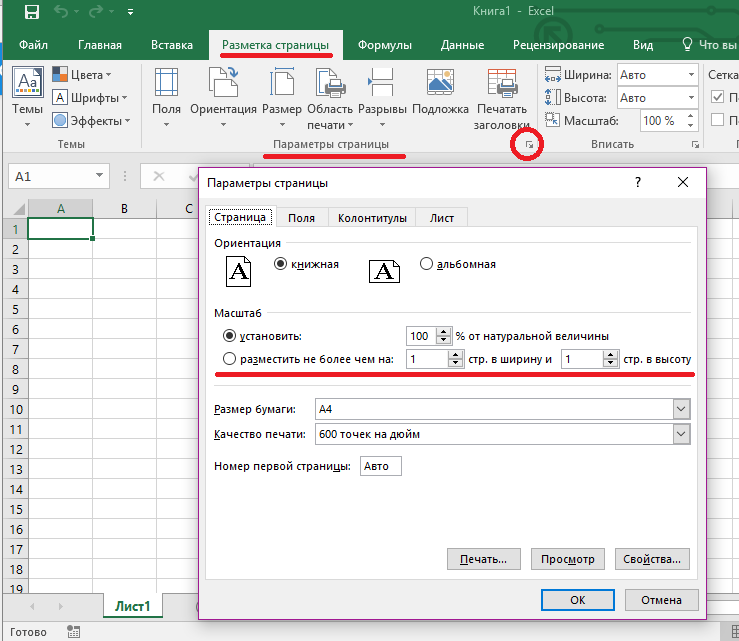Screen dimensions: 739x641
Task: Open the Ориентация orientation menu
Action: pos(223,97)
